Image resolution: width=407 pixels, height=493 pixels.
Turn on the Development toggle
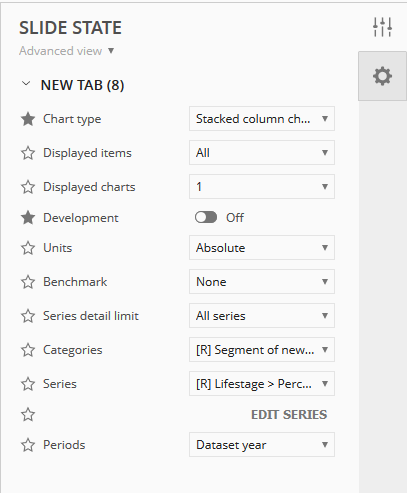[206, 218]
